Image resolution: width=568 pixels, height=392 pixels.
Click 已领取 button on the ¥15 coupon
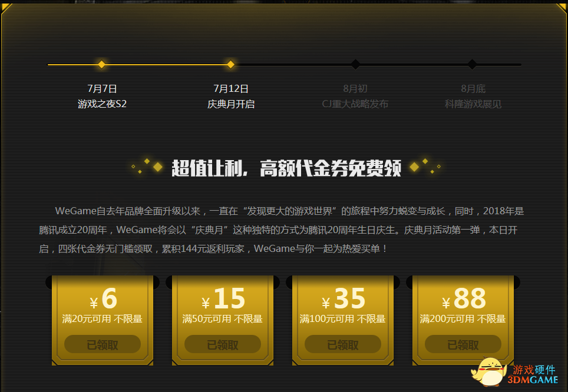223,344
